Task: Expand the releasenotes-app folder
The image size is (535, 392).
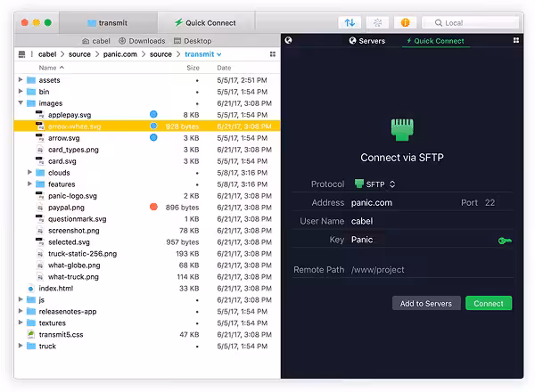Action: point(21,311)
